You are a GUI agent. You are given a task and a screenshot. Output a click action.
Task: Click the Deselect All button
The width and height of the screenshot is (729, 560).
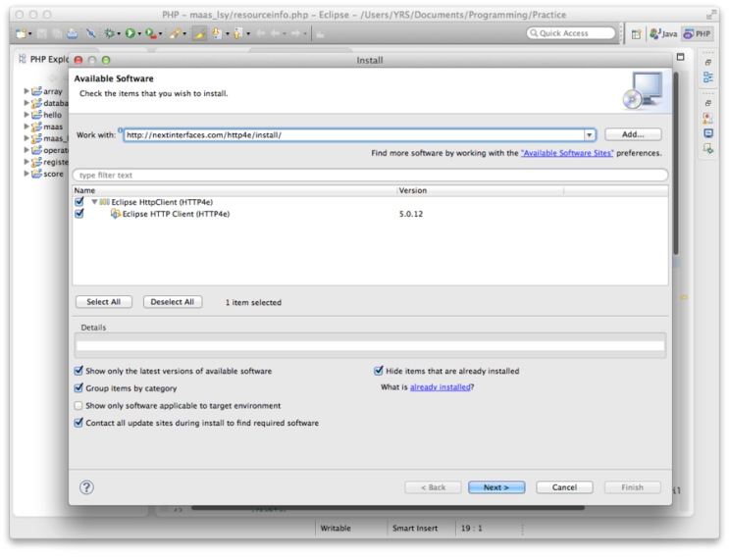click(x=173, y=302)
